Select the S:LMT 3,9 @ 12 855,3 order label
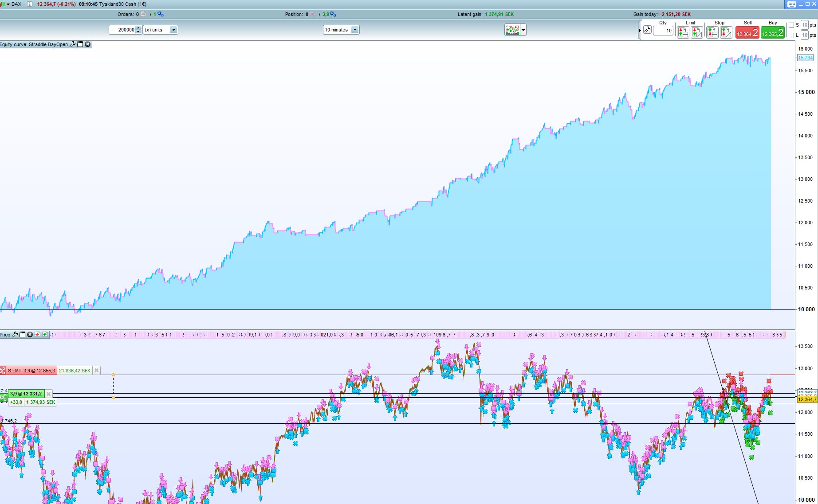This screenshot has width=818, height=504. (31, 371)
